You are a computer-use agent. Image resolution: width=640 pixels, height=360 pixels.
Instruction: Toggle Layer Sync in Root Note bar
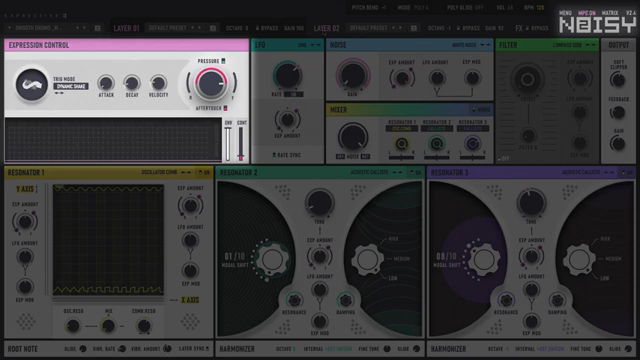tap(208, 349)
